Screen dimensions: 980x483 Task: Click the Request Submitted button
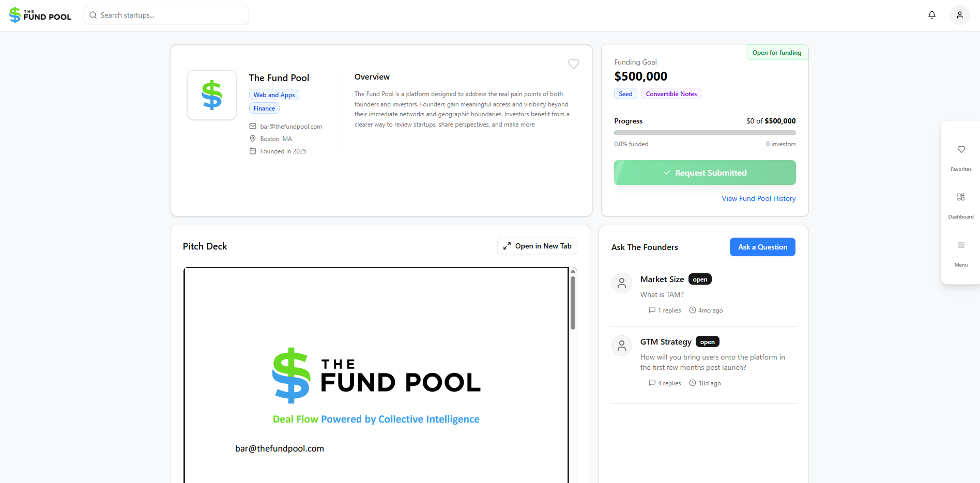click(x=705, y=173)
